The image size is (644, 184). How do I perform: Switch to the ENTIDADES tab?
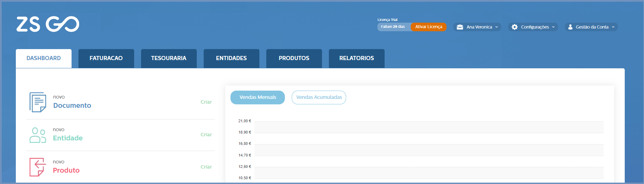(232, 58)
